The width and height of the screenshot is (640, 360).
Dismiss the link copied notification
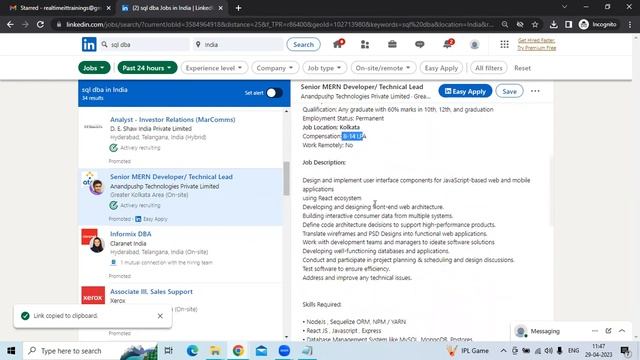[160, 316]
